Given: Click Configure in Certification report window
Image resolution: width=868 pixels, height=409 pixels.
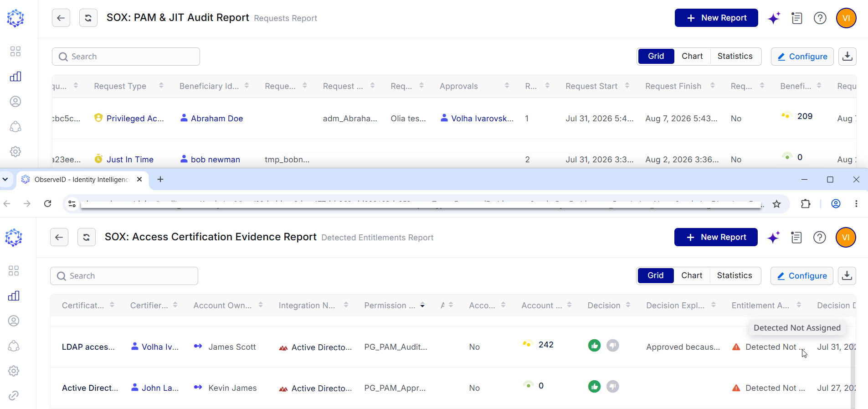Looking at the screenshot, I should coord(802,276).
